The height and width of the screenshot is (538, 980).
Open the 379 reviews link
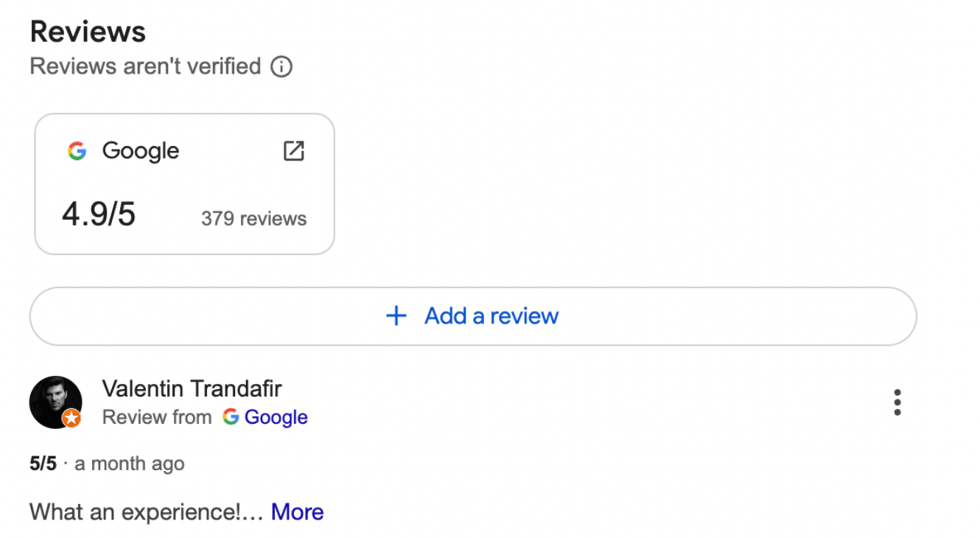pyautogui.click(x=253, y=218)
